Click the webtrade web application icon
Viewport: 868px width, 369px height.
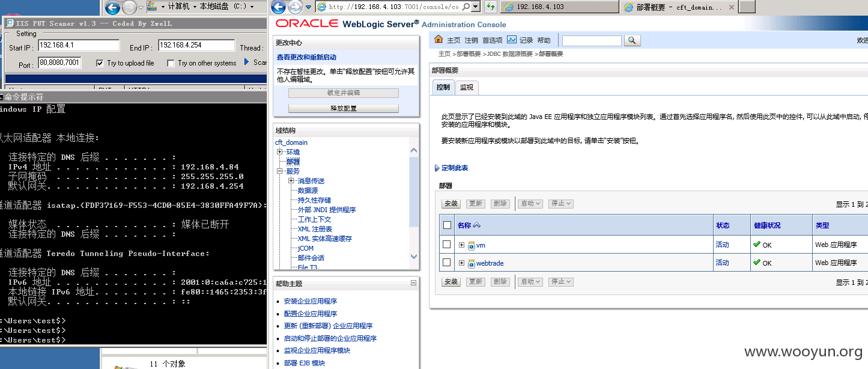tap(472, 263)
